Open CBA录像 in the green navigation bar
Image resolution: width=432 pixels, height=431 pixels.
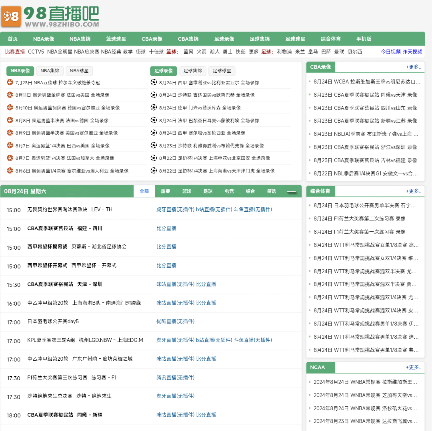coord(152,39)
